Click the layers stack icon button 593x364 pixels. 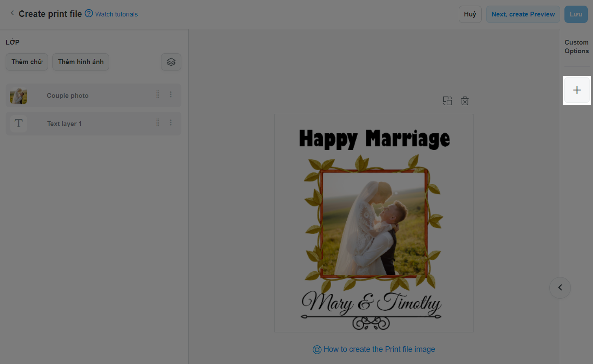[171, 62]
